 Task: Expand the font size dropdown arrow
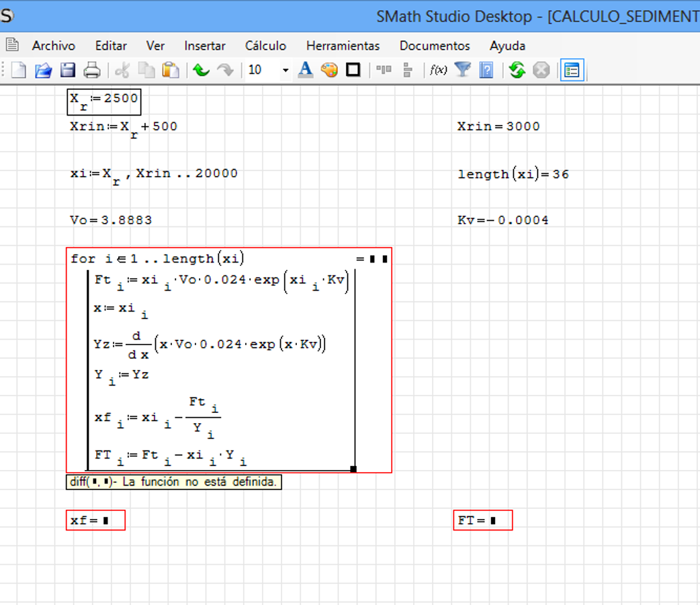pos(286,70)
